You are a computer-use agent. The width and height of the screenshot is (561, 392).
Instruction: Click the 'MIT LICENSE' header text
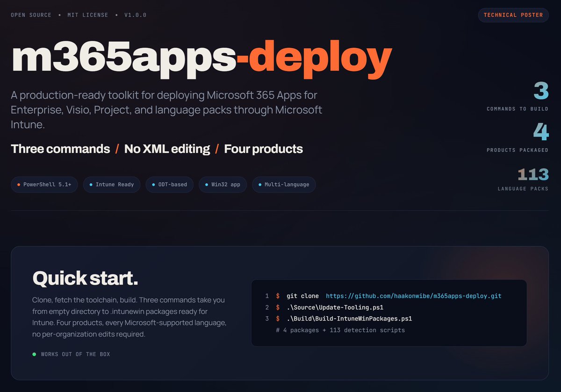click(88, 15)
